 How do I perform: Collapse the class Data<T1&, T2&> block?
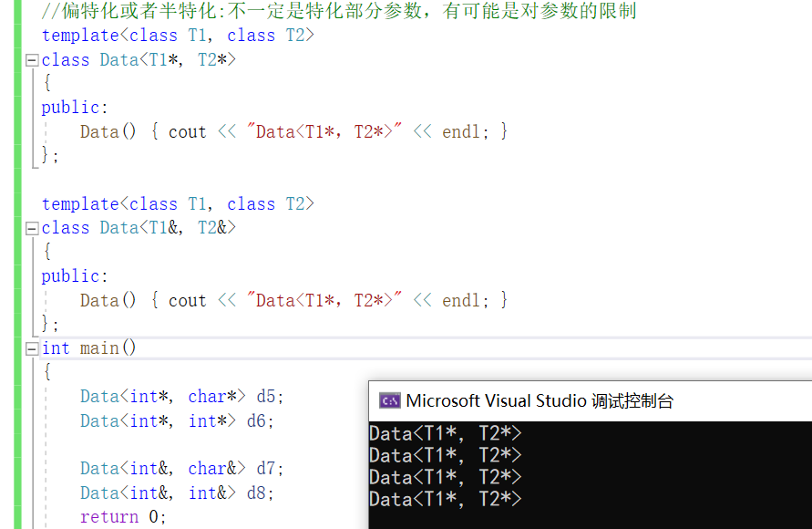(32, 229)
